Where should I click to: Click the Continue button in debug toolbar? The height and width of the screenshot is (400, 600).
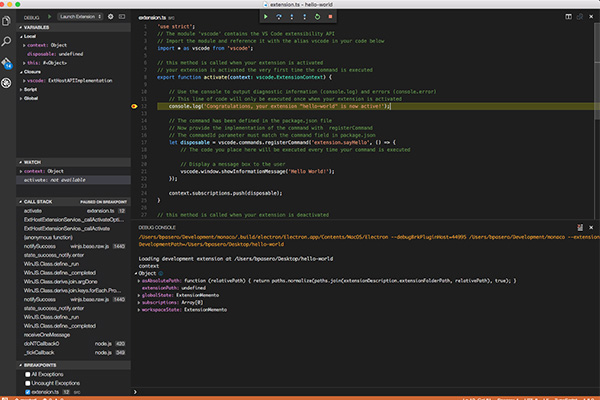[x=265, y=17]
